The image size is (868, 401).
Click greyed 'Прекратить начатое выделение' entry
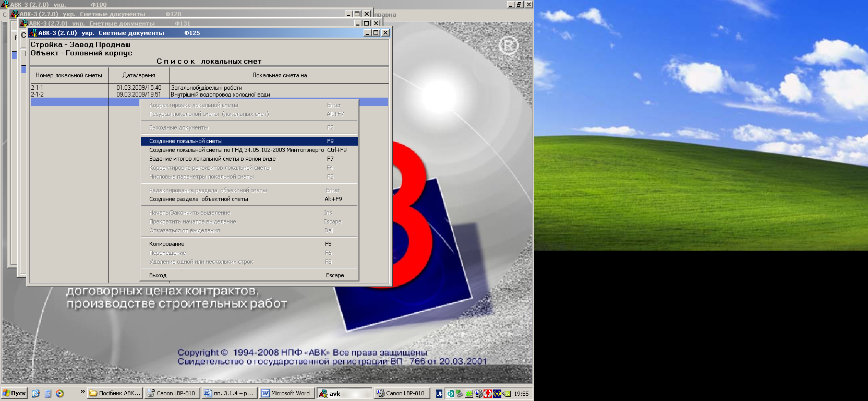249,221
